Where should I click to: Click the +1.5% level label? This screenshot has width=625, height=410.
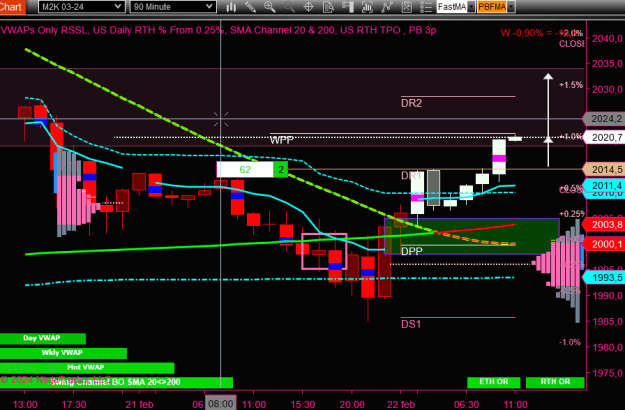(571, 85)
